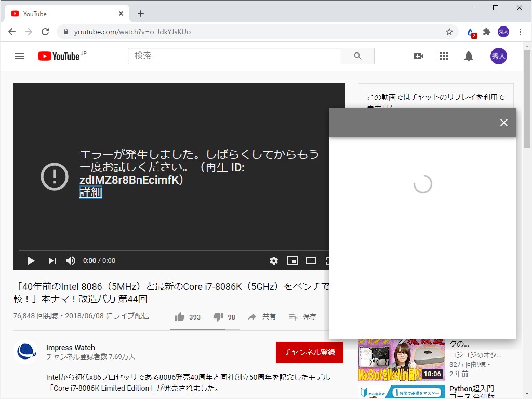The height and width of the screenshot is (399, 532).
Task: Click the video progress bar
Action: (179, 249)
